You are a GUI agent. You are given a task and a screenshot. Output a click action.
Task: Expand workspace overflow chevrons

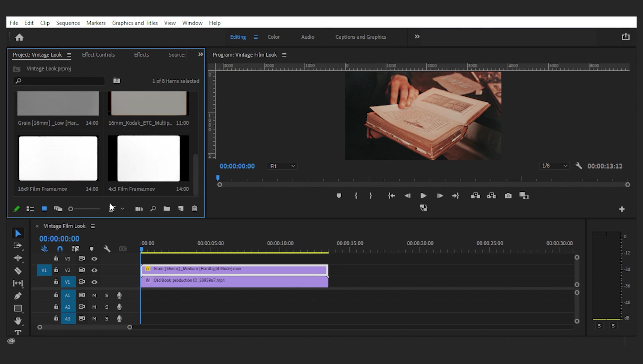pos(417,37)
